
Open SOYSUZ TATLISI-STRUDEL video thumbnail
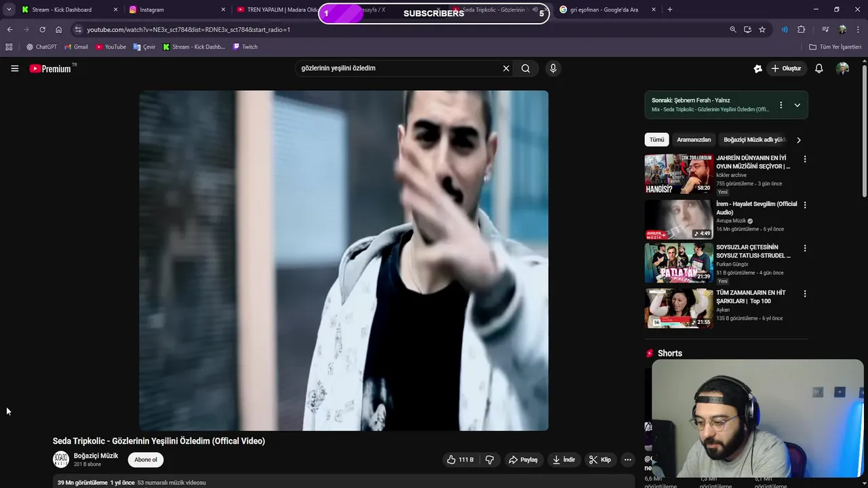[678, 263]
